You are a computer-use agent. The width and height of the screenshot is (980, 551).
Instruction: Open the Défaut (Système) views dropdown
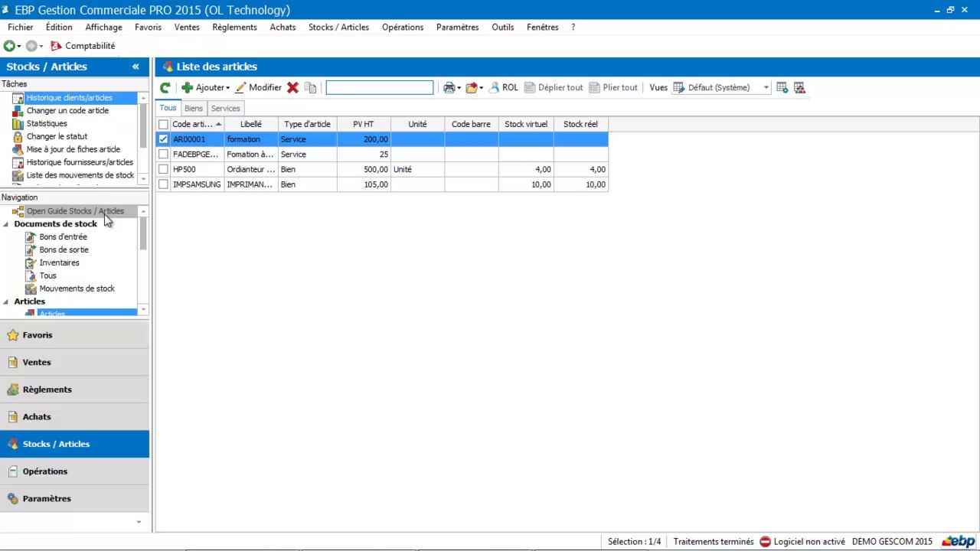point(766,88)
